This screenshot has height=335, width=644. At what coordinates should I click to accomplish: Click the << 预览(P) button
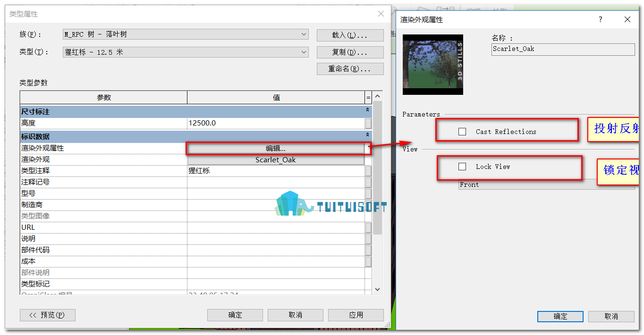pyautogui.click(x=48, y=315)
